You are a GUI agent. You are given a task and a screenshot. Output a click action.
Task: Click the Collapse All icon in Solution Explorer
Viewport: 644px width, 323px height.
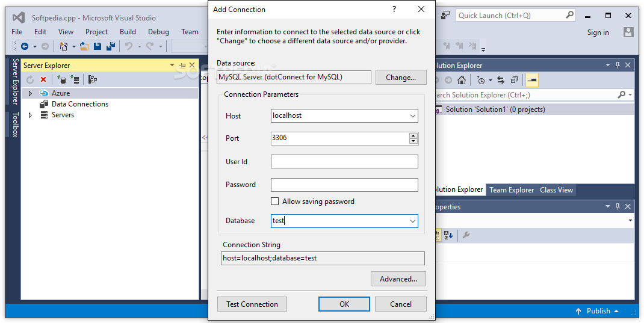(514, 80)
